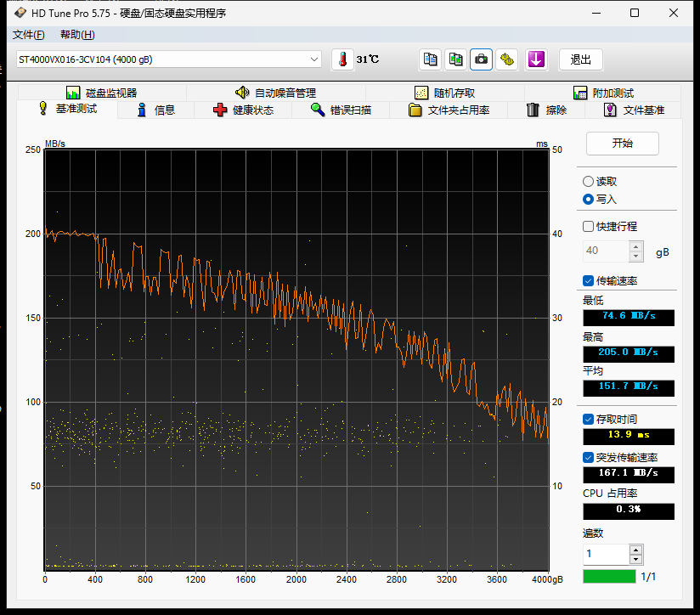Click the speaker icon of 自动噪音管理 tab
The height and width of the screenshot is (615, 700).
click(x=242, y=93)
